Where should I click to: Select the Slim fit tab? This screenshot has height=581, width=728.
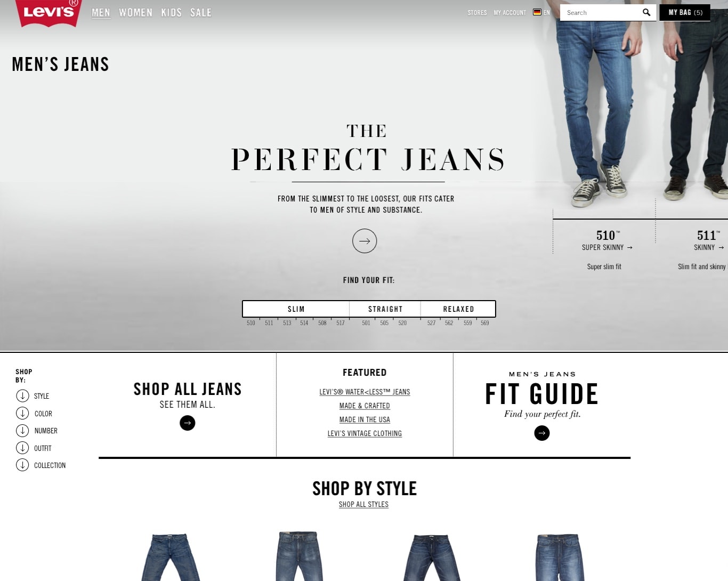coord(296,309)
